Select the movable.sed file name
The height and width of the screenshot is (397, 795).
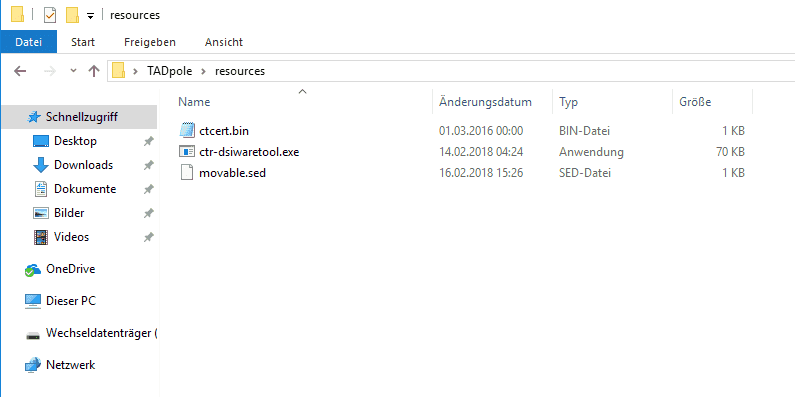click(233, 173)
